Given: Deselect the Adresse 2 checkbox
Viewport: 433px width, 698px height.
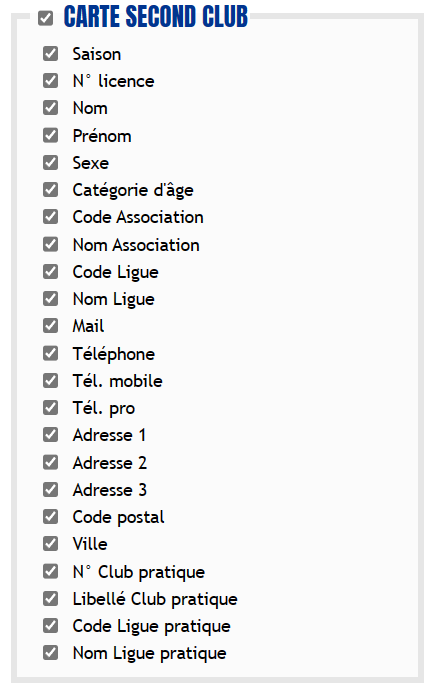Looking at the screenshot, I should point(51,463).
